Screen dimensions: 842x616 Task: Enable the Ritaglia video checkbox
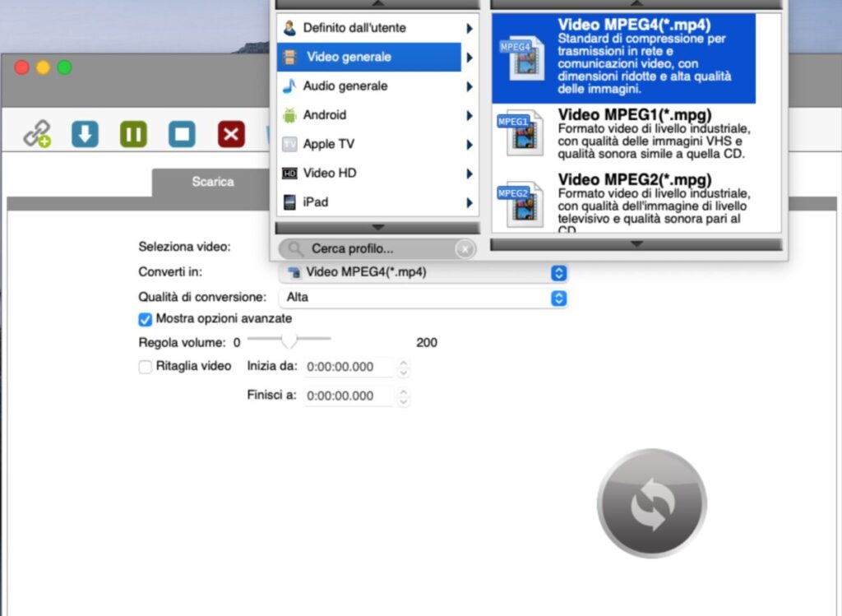(x=146, y=367)
